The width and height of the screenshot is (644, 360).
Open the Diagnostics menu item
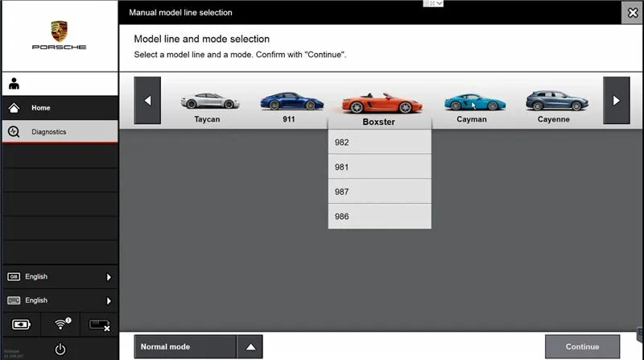[60, 131]
